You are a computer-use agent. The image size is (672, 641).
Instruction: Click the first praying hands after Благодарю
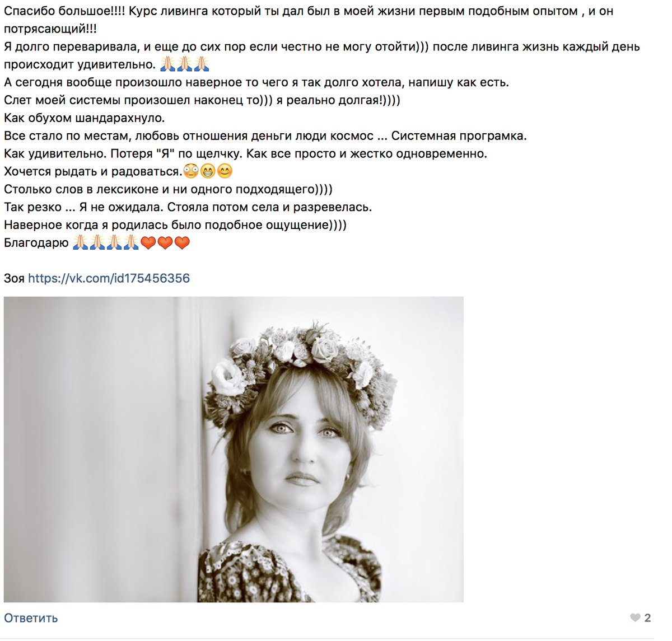point(81,242)
